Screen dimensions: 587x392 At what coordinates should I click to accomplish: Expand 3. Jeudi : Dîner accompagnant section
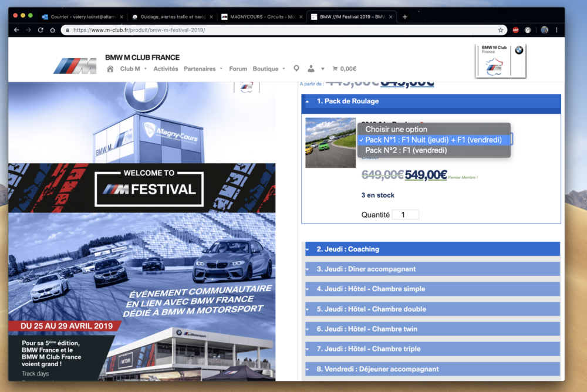pos(433,269)
